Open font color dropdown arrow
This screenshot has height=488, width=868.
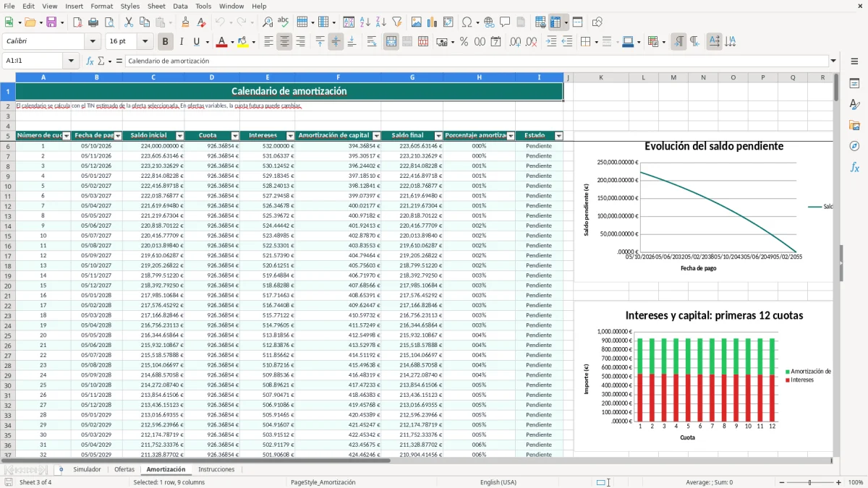(231, 42)
